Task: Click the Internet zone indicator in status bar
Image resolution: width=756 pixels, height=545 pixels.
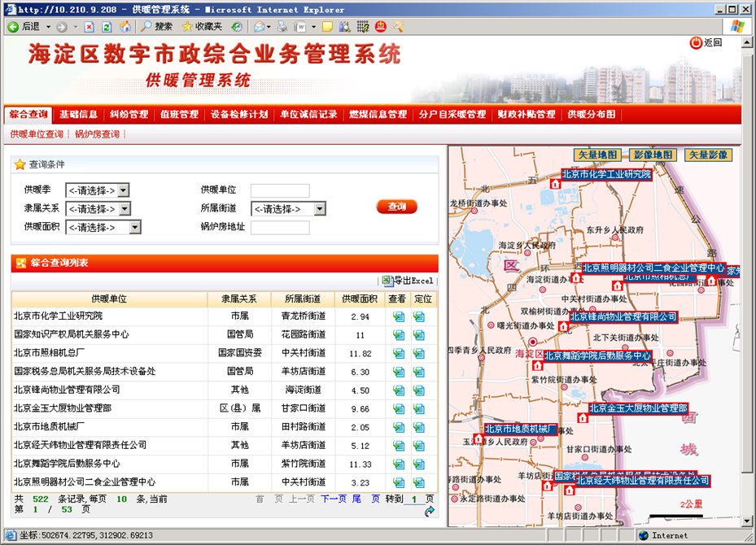Action: pyautogui.click(x=663, y=536)
